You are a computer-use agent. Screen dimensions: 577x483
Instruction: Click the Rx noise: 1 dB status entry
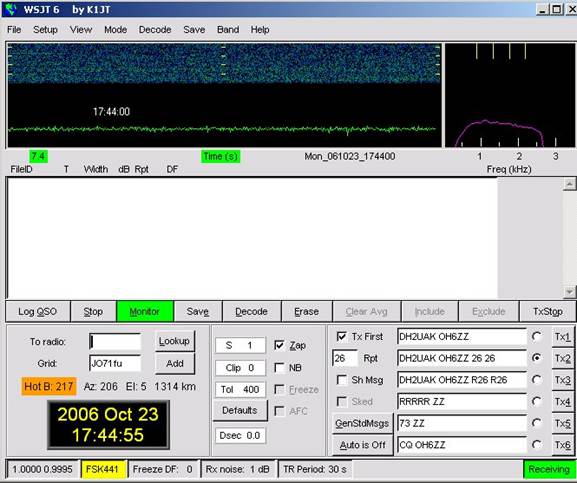click(238, 469)
